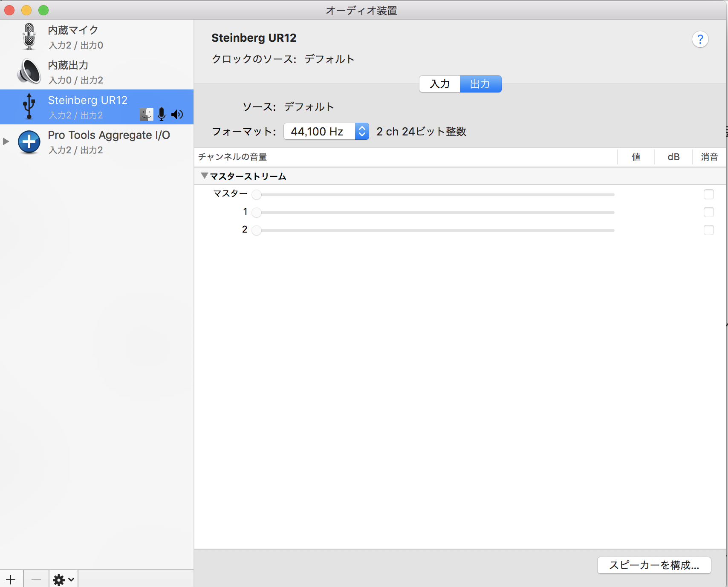This screenshot has height=587, width=728.
Task: Zoom the window with the green button
Action: [x=43, y=10]
